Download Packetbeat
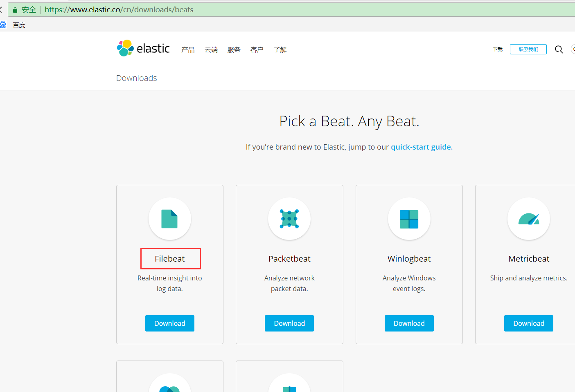The height and width of the screenshot is (392, 575). pos(289,323)
